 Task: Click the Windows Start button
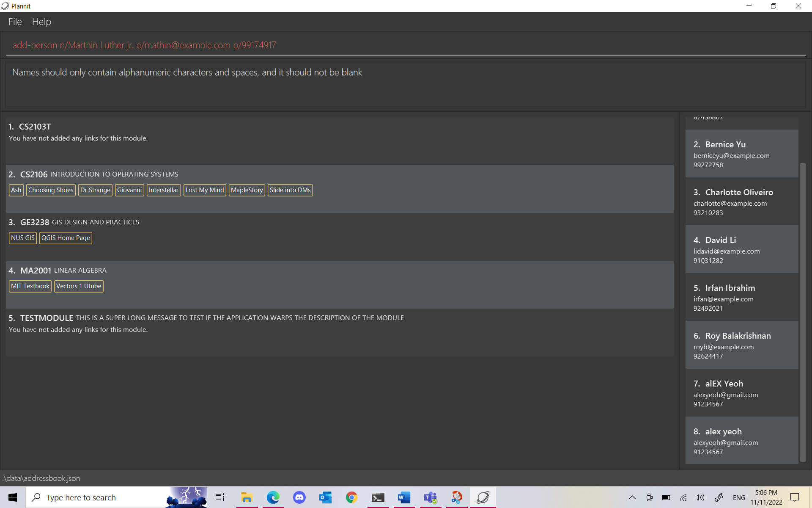13,497
